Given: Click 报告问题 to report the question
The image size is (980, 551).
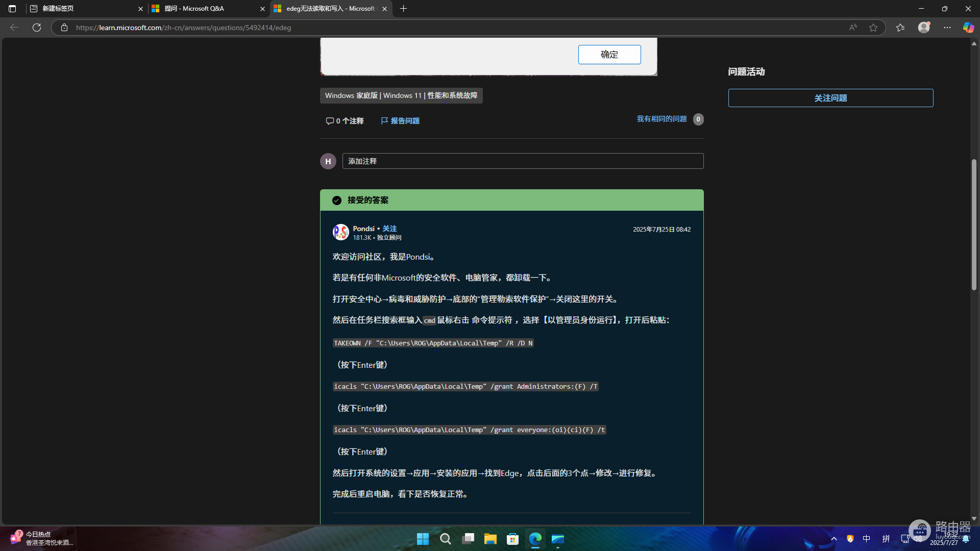Looking at the screenshot, I should [x=400, y=121].
